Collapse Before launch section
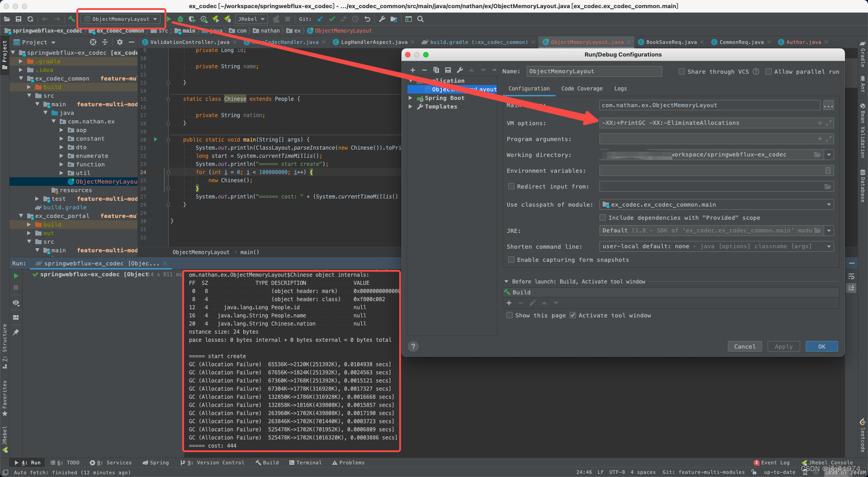The height and width of the screenshot is (477, 868). pos(506,281)
